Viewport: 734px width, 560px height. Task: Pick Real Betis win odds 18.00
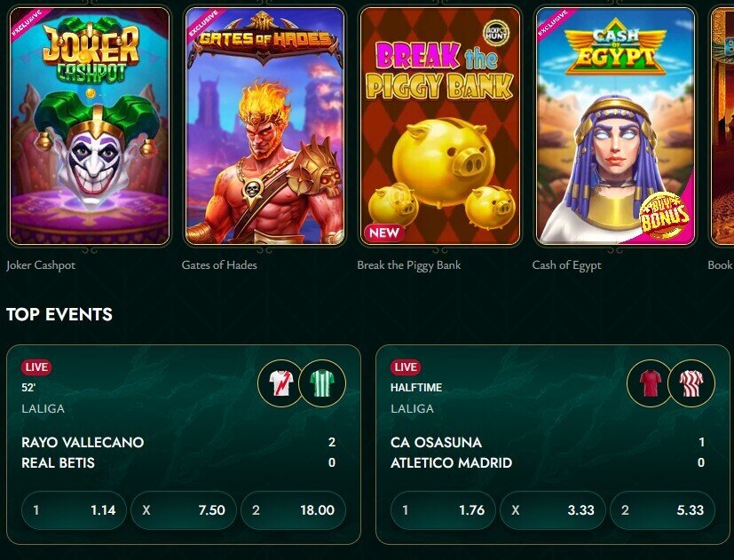click(293, 510)
